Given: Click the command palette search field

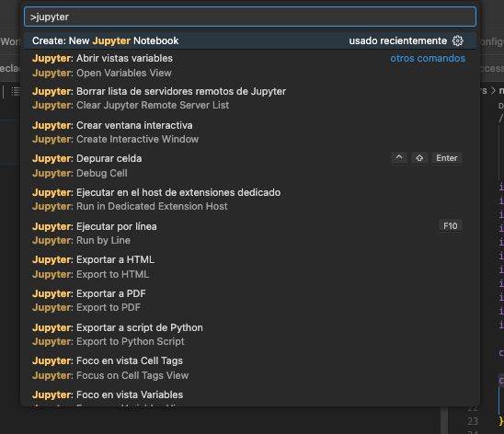Looking at the screenshot, I should tap(250, 17).
